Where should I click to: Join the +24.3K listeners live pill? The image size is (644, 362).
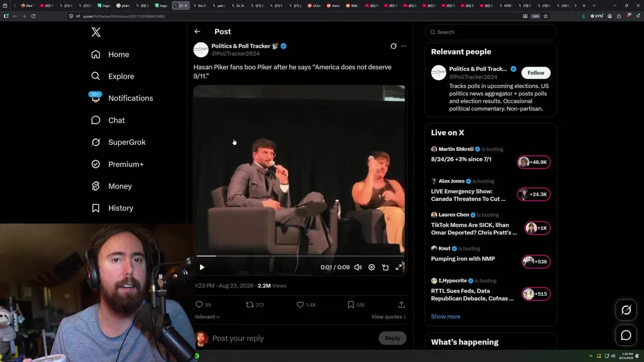tap(534, 195)
